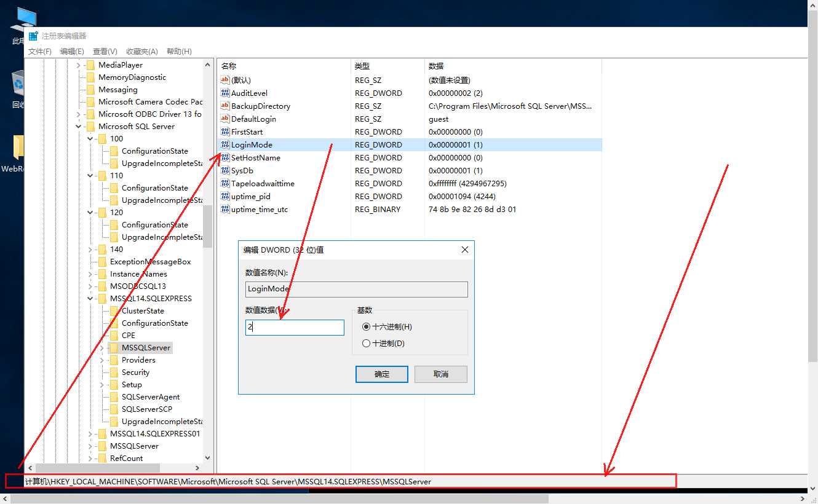Click the DefaultLogin string value icon
This screenshot has width=818, height=504.
coord(225,119)
